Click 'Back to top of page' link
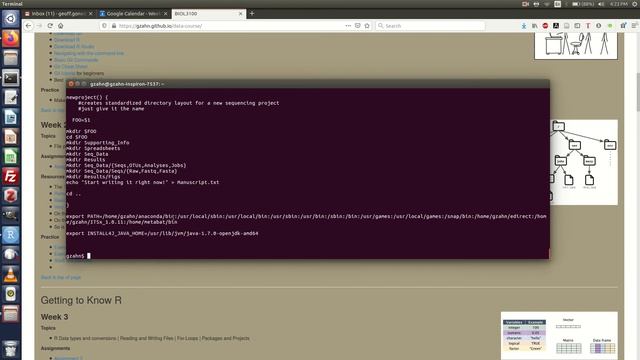This screenshot has height=360, width=640. (61, 277)
